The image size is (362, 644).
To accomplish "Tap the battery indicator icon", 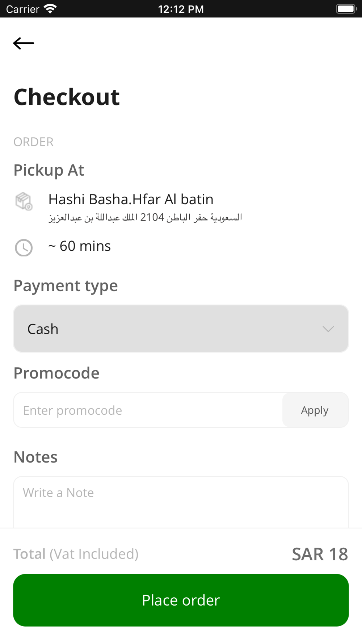I will 346,9.
